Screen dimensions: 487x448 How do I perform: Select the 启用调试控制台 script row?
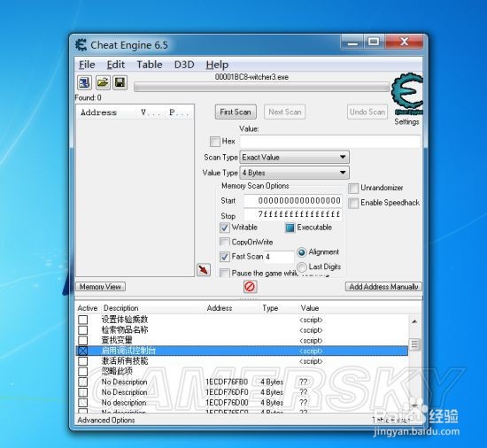pos(243,351)
